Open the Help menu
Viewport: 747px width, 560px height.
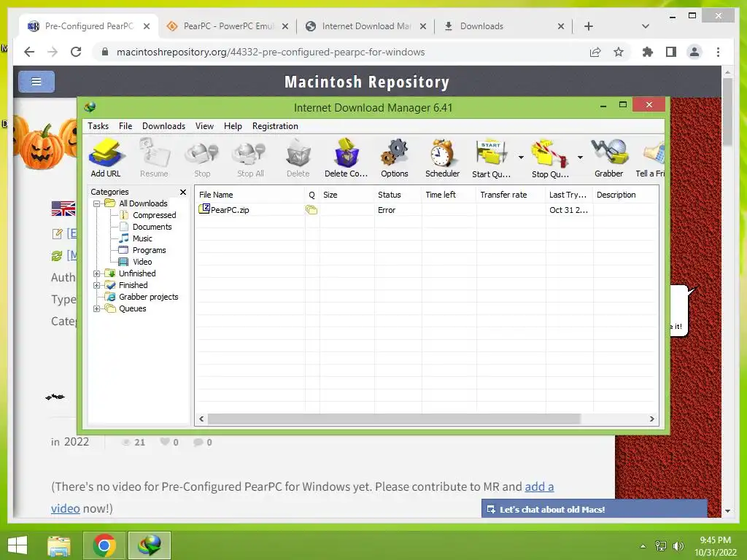(233, 126)
